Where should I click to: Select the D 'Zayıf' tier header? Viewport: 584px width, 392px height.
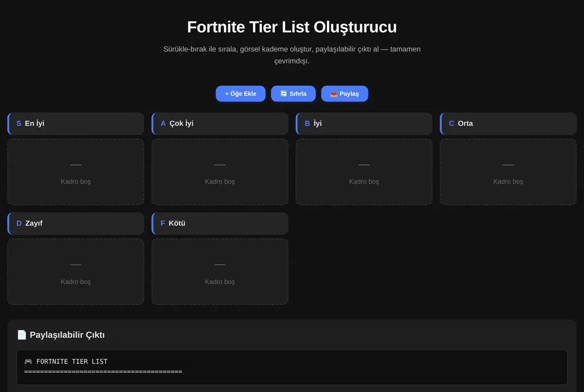click(76, 223)
